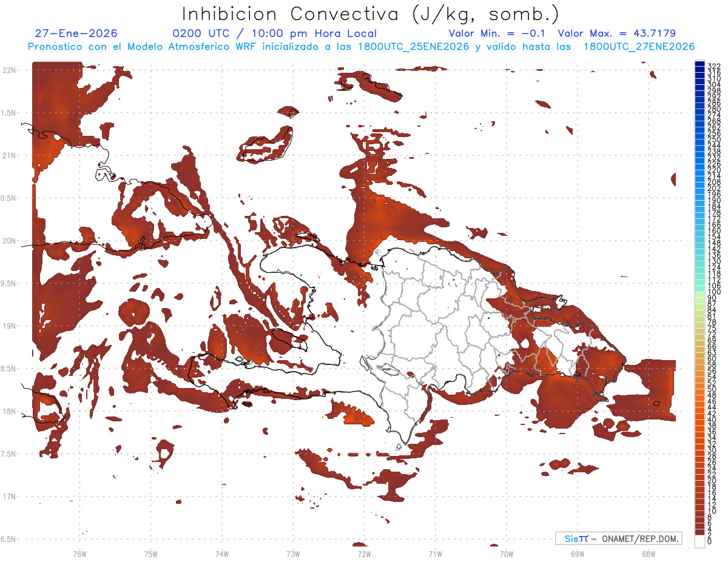Click the 22N latitude axis label
This screenshot has height=562, width=728.
tap(10, 70)
